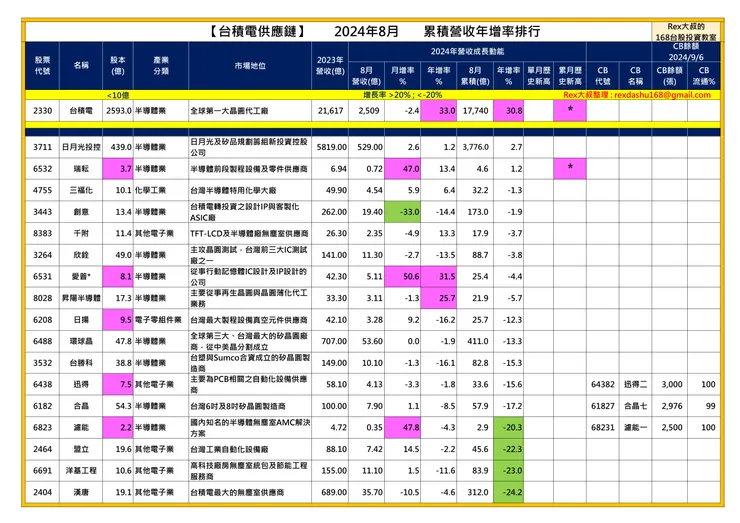Click green monthly growth -33.0
740x523 pixels.
point(403,212)
